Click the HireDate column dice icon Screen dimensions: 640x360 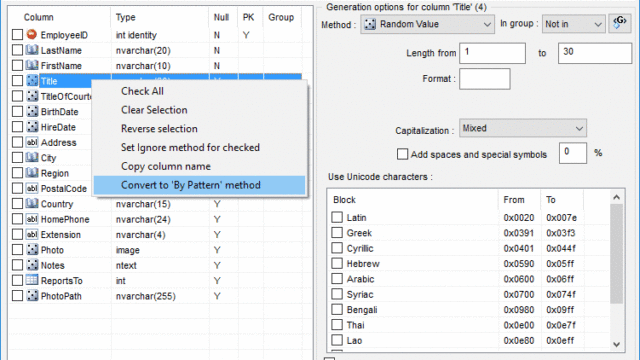32,127
